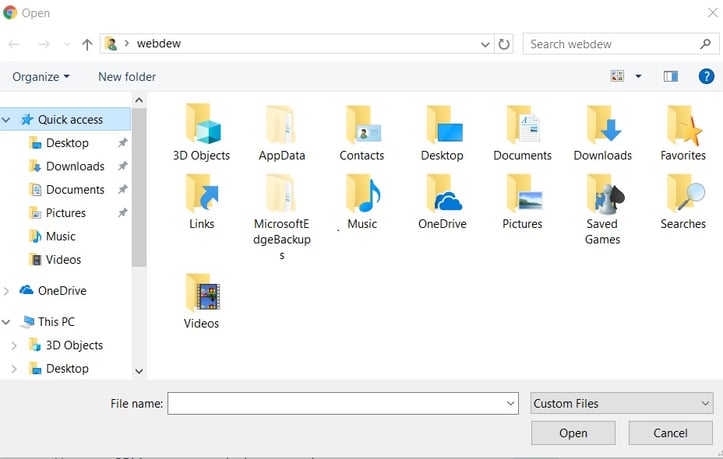723x459 pixels.
Task: Select the Music folder icon
Action: click(362, 194)
